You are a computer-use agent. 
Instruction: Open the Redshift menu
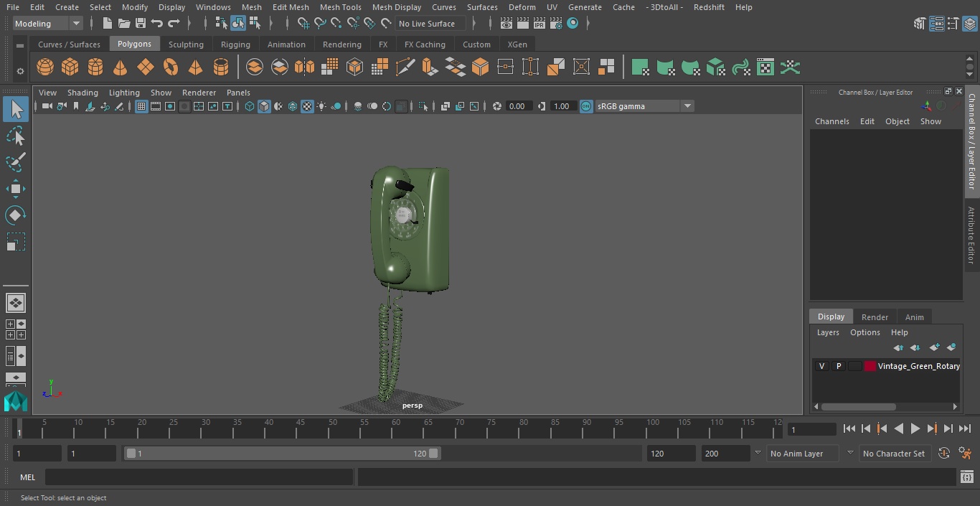click(709, 7)
